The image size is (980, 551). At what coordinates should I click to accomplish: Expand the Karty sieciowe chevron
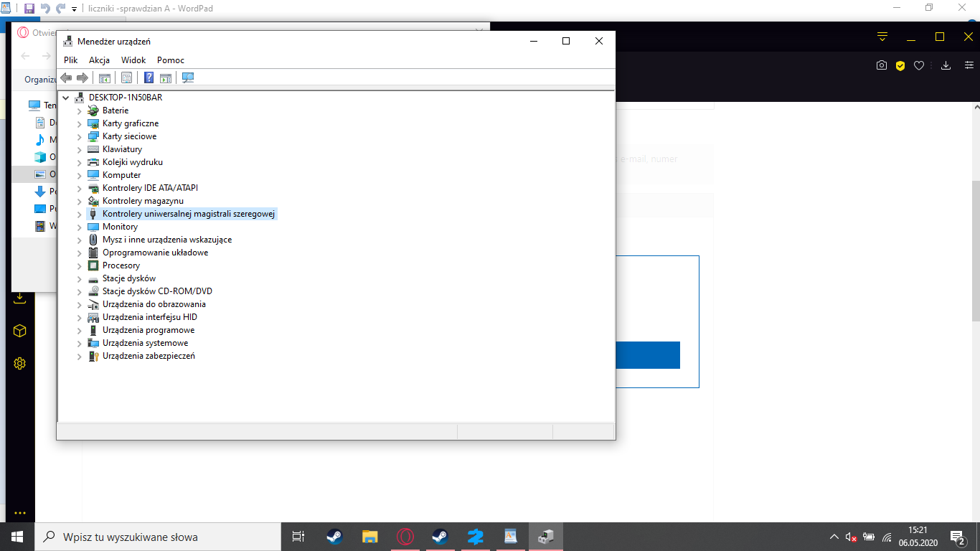(80, 136)
